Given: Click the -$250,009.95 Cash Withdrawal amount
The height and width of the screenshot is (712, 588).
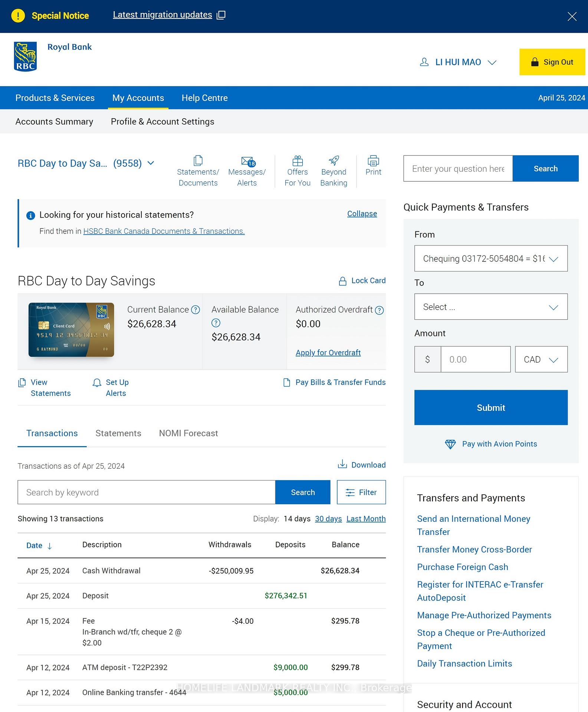Looking at the screenshot, I should pos(231,571).
